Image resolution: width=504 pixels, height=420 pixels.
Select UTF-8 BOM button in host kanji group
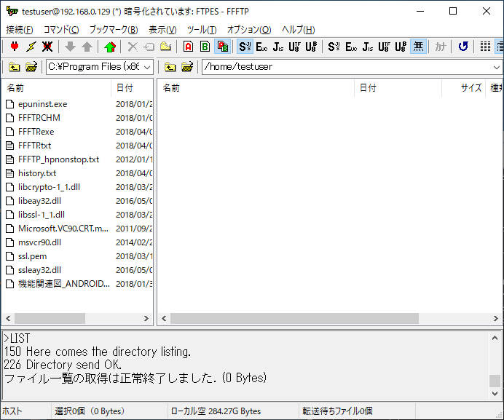pyautogui.click(x=311, y=47)
